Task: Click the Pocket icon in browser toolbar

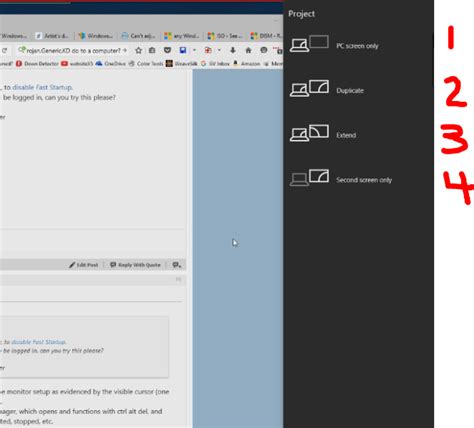Action: click(x=167, y=50)
